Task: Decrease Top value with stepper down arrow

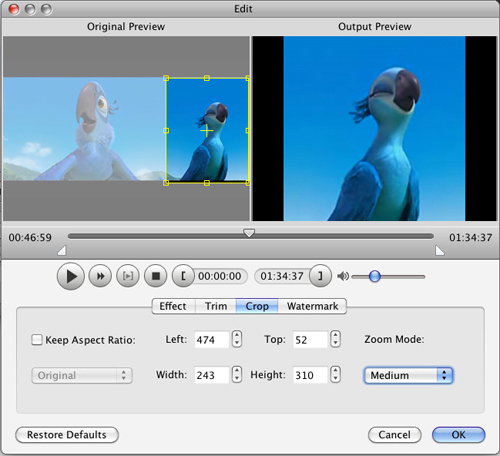Action: 336,343
